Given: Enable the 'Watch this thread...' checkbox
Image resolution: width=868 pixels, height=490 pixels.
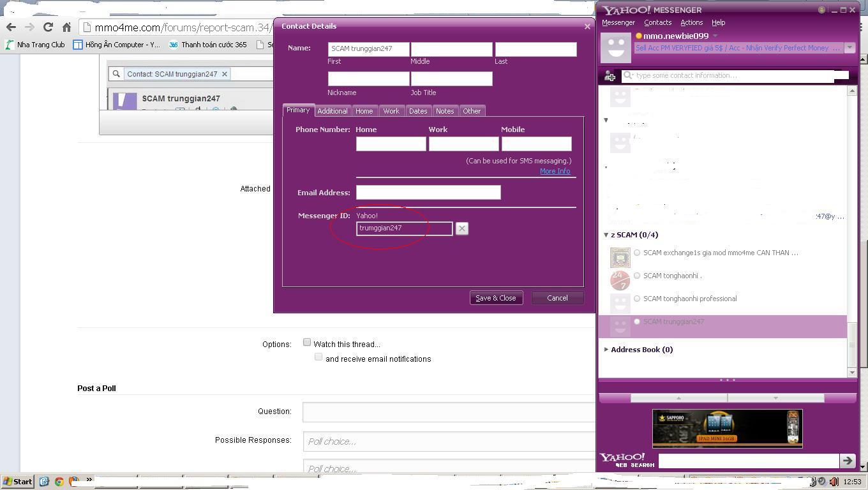Looking at the screenshot, I should (x=307, y=343).
